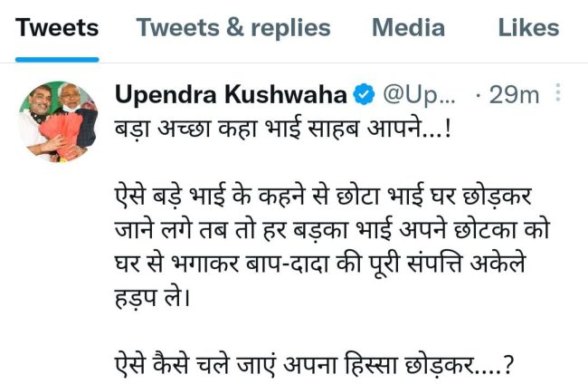588x384 pixels.
Task: Click the closing line 'ऐसे कैसे चले जाएं'
Action: coord(314,364)
